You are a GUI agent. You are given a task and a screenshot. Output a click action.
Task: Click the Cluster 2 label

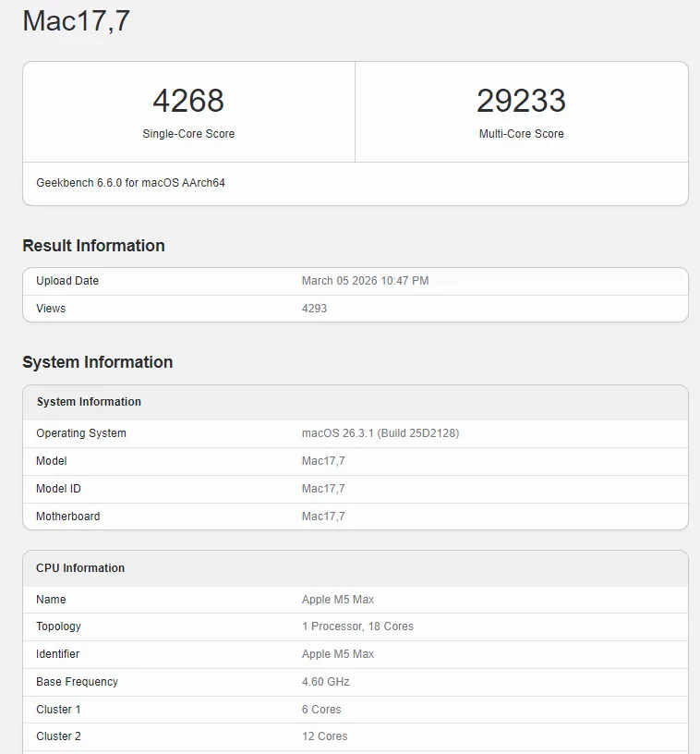[x=58, y=736]
